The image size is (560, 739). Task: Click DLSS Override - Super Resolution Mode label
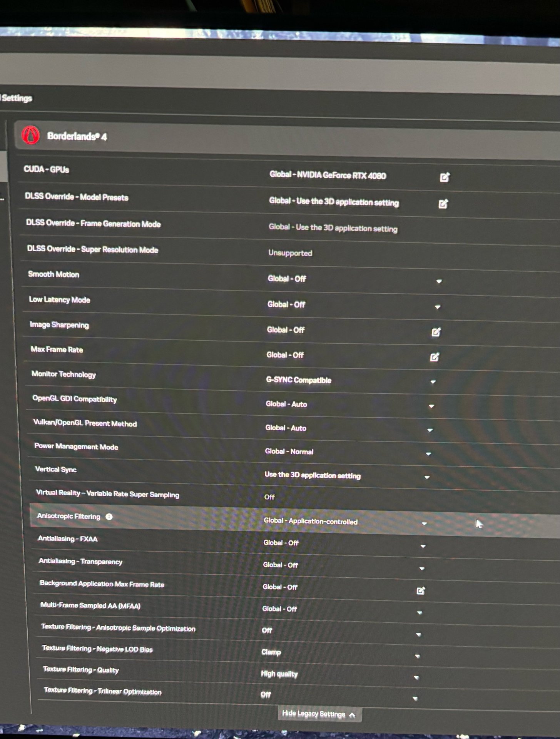(93, 249)
